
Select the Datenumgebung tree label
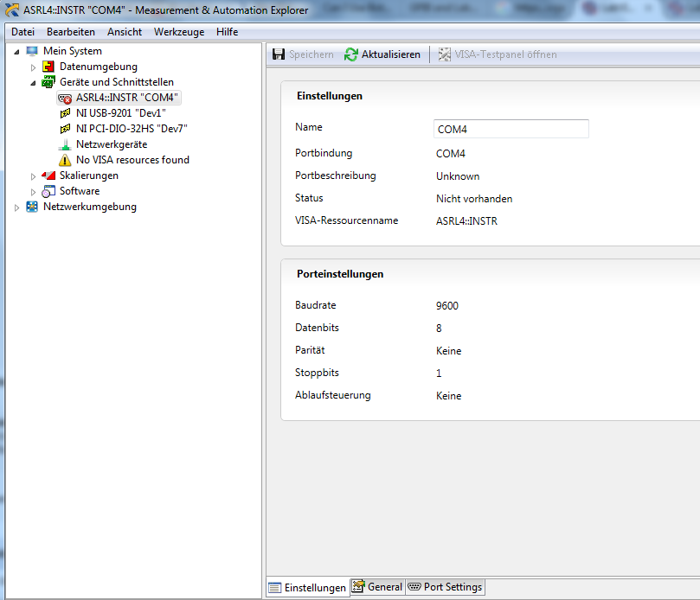(x=99, y=67)
